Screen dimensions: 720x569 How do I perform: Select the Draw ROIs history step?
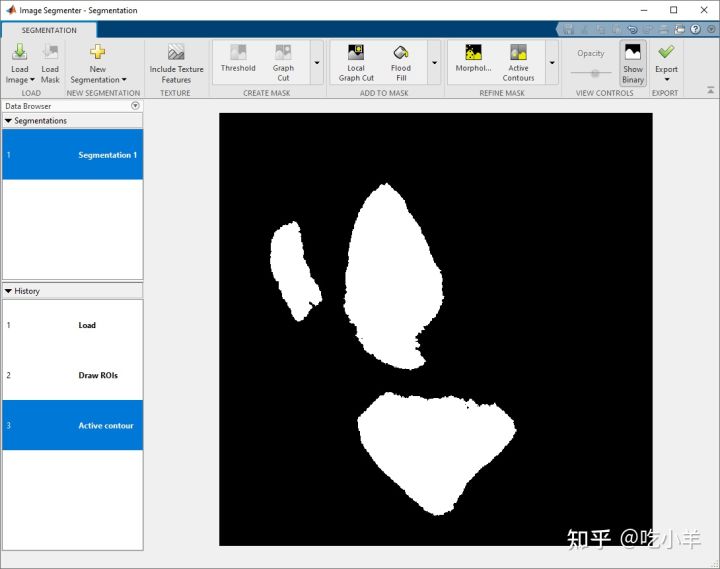pos(73,375)
